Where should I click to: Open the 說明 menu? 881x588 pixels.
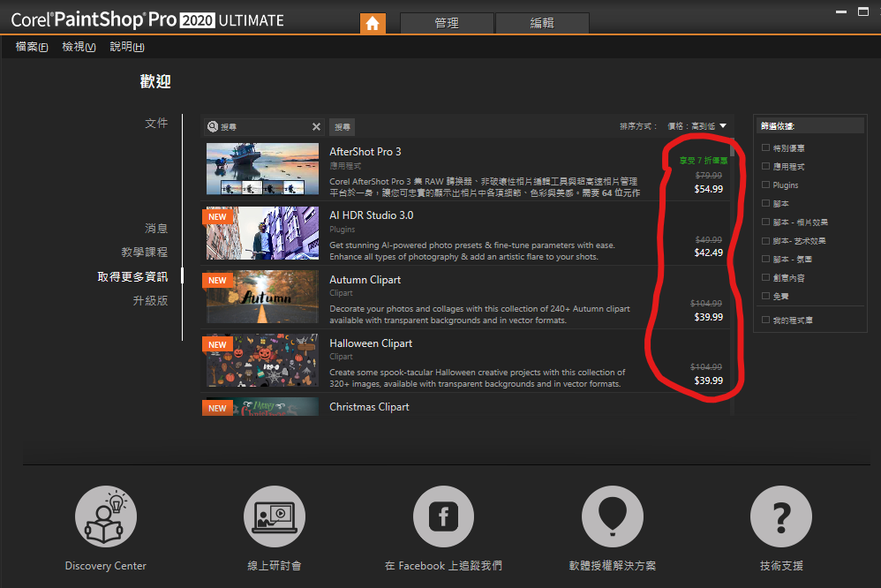tap(127, 47)
